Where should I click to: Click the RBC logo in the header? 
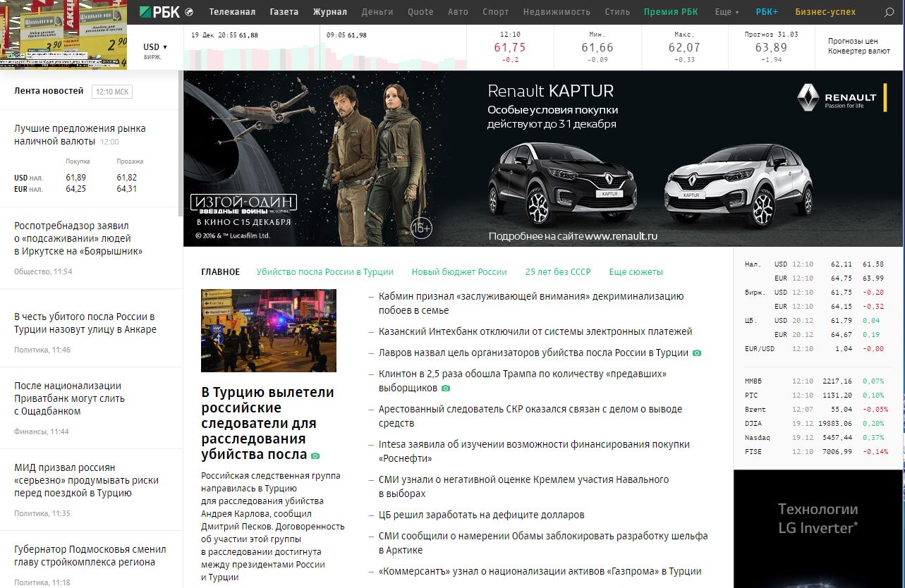click(159, 11)
